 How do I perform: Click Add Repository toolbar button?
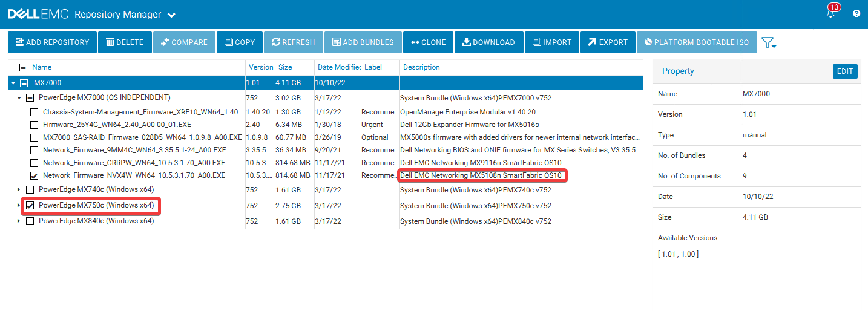52,42
